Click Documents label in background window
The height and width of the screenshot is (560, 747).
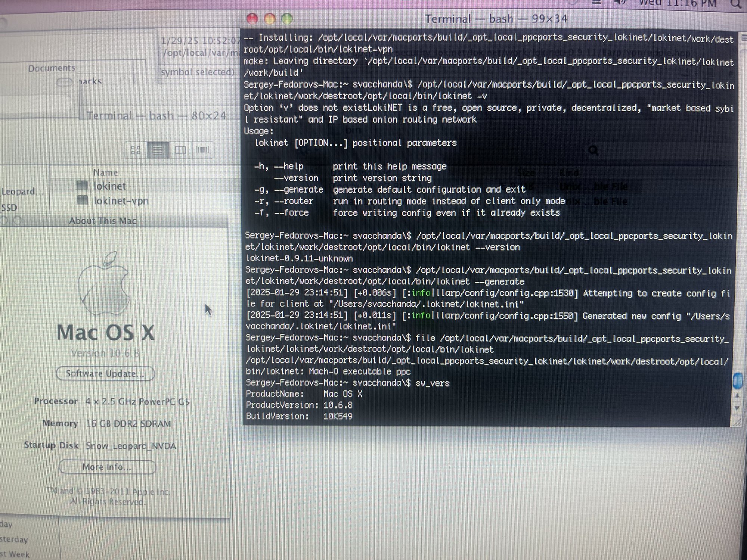(52, 68)
